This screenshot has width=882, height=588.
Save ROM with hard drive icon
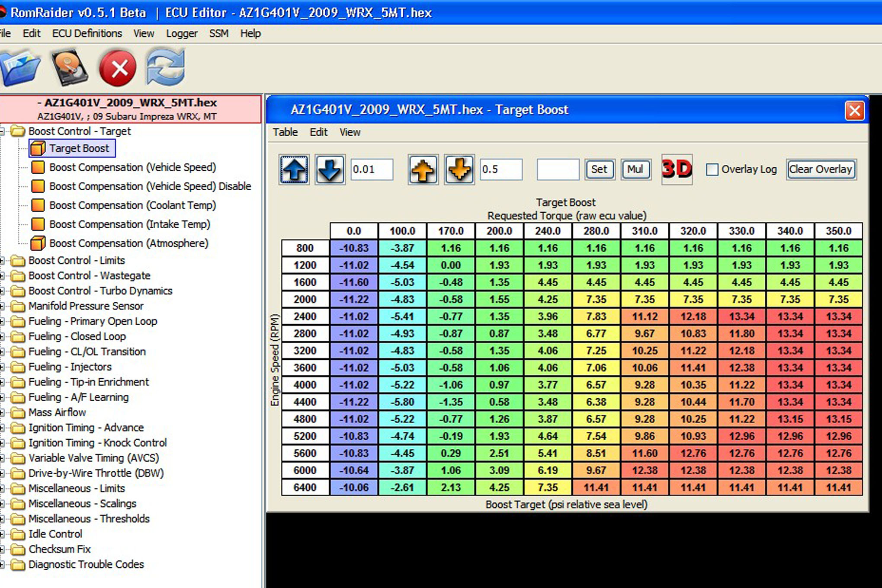coord(69,68)
